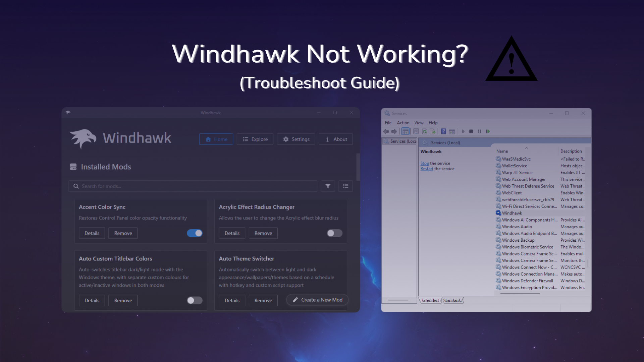Click the Start Service play icon

pos(463,131)
